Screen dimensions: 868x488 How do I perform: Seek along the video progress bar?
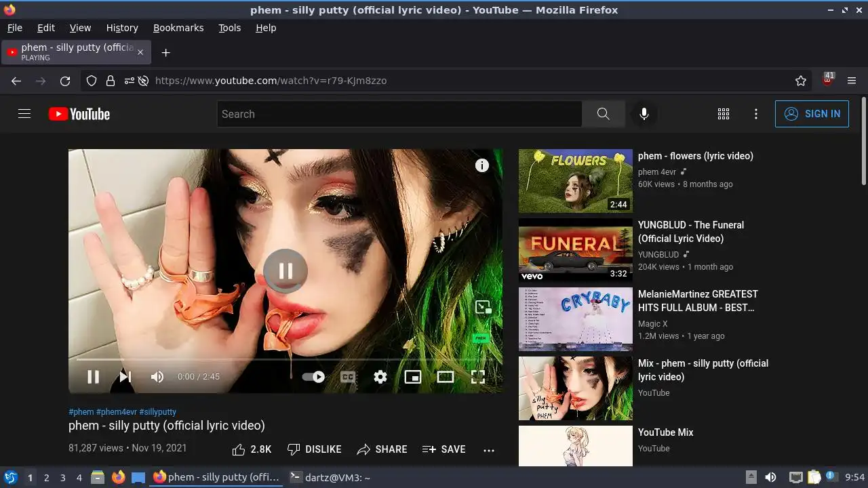point(285,359)
